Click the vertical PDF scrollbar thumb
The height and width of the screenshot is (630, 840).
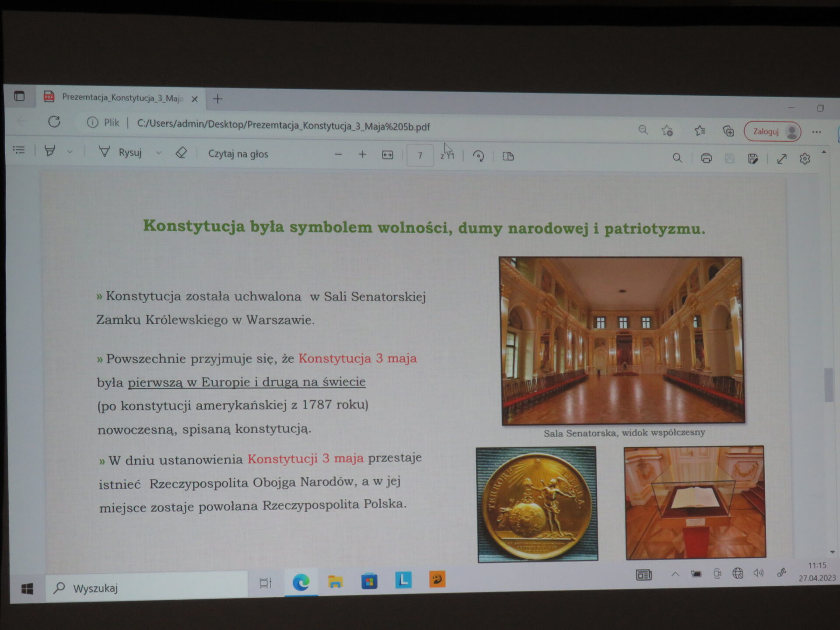coord(828,385)
